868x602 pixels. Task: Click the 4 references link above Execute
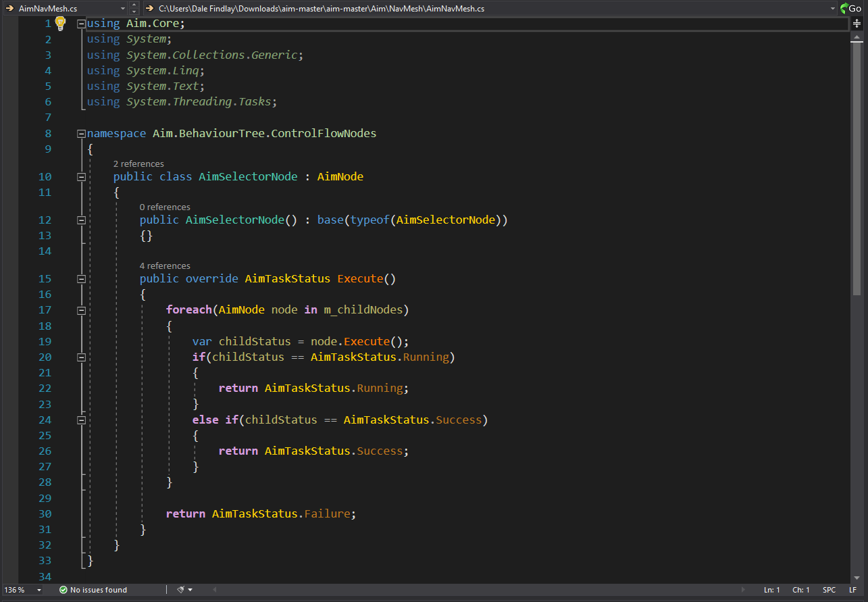pos(165,266)
